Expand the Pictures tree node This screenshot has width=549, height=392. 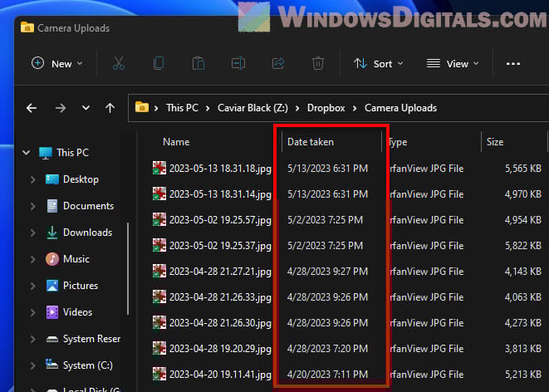click(x=32, y=286)
